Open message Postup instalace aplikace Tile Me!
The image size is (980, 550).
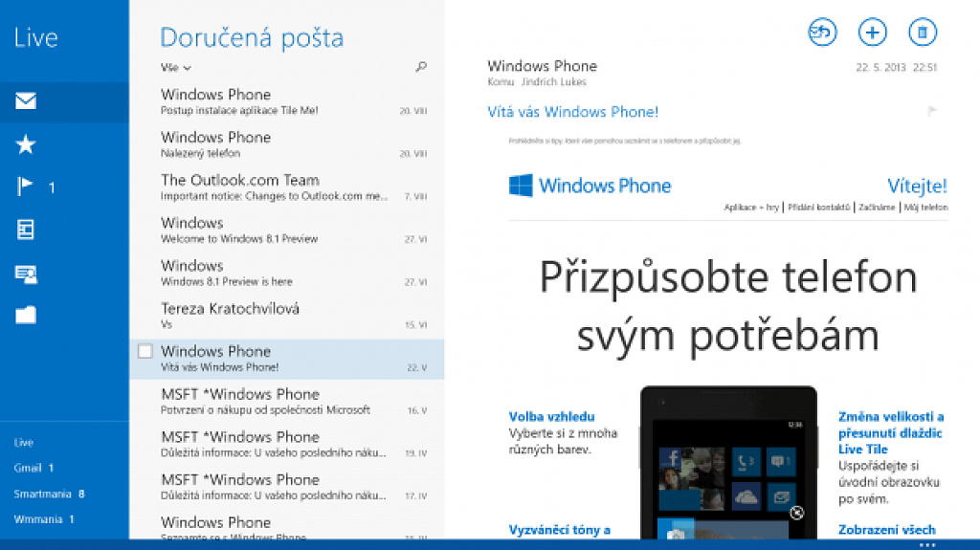coord(287,102)
